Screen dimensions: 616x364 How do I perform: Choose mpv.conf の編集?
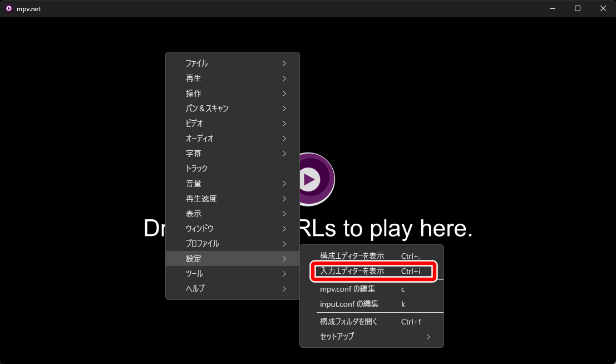372,289
